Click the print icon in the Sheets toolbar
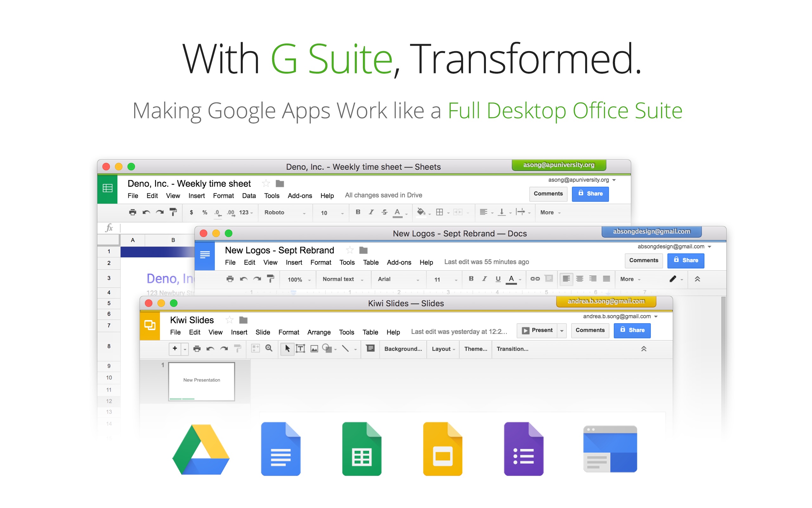Image resolution: width=812 pixels, height=508 pixels. click(x=133, y=212)
